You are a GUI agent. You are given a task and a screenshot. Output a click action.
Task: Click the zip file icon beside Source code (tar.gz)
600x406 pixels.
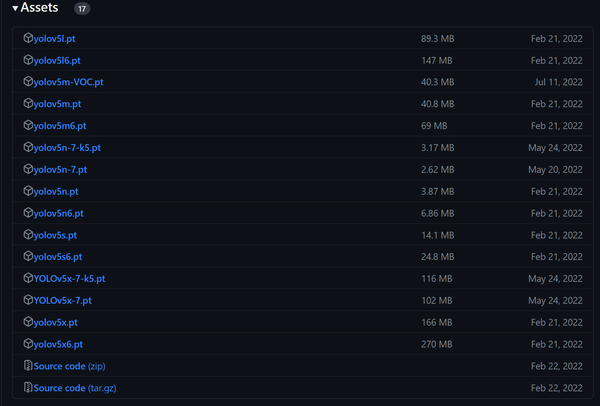[x=28, y=388]
